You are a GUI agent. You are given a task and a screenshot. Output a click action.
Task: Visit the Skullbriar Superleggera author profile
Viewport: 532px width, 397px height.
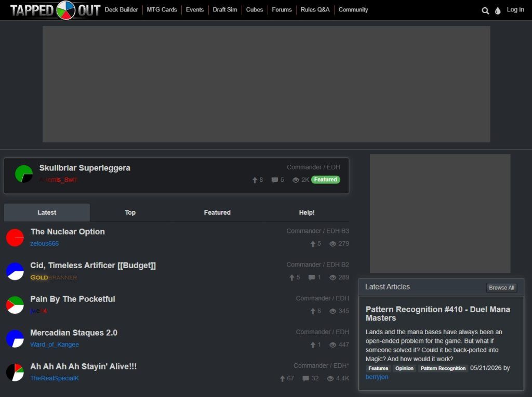[58, 180]
